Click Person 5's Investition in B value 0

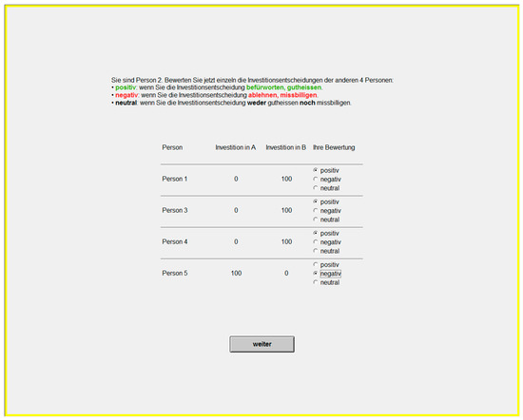coord(286,273)
